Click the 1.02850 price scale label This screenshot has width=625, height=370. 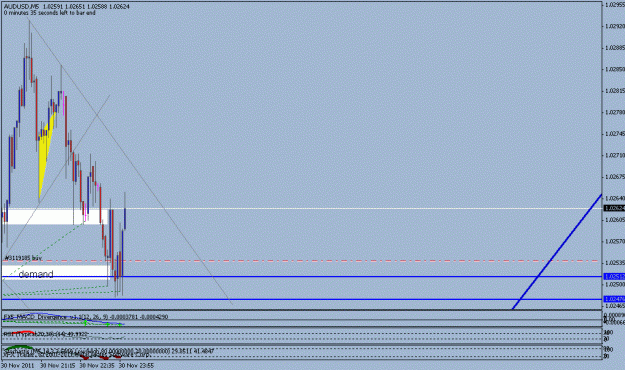pos(615,69)
